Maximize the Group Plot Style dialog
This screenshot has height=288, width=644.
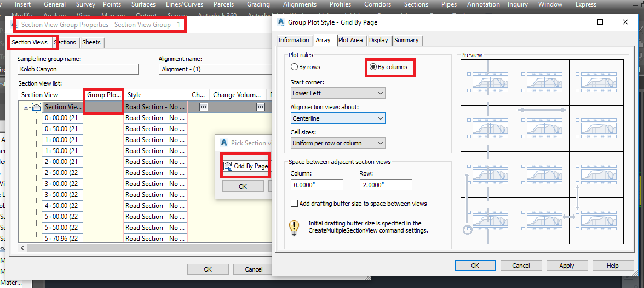coord(600,22)
